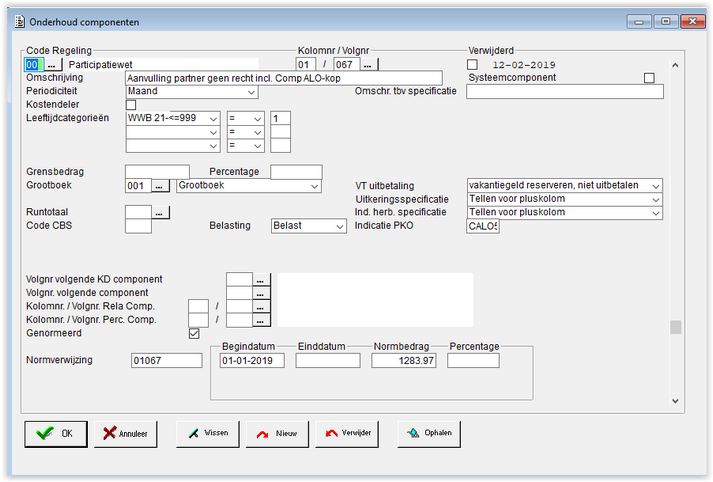Click the OK button with green checkmark
713x482 pixels.
[x=55, y=434]
